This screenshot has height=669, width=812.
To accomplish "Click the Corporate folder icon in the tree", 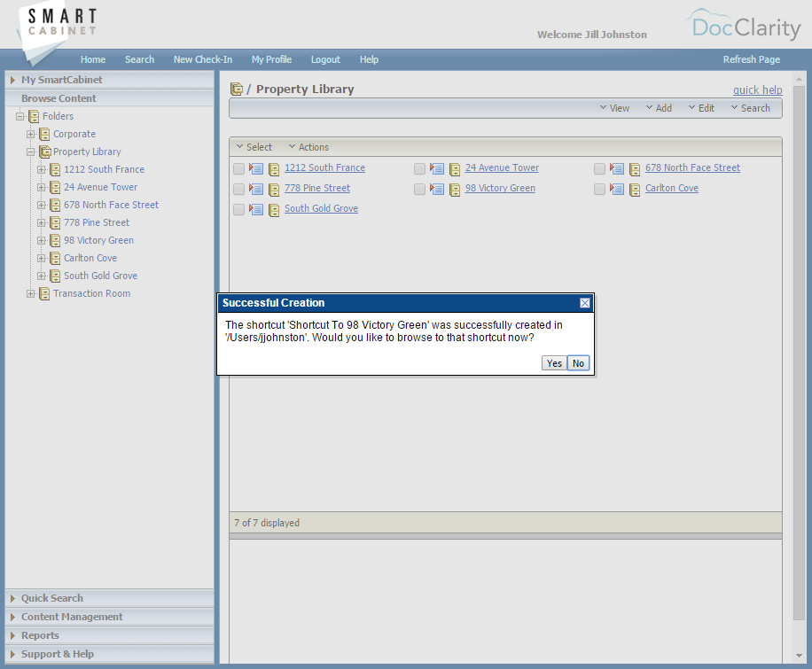I will (44, 135).
